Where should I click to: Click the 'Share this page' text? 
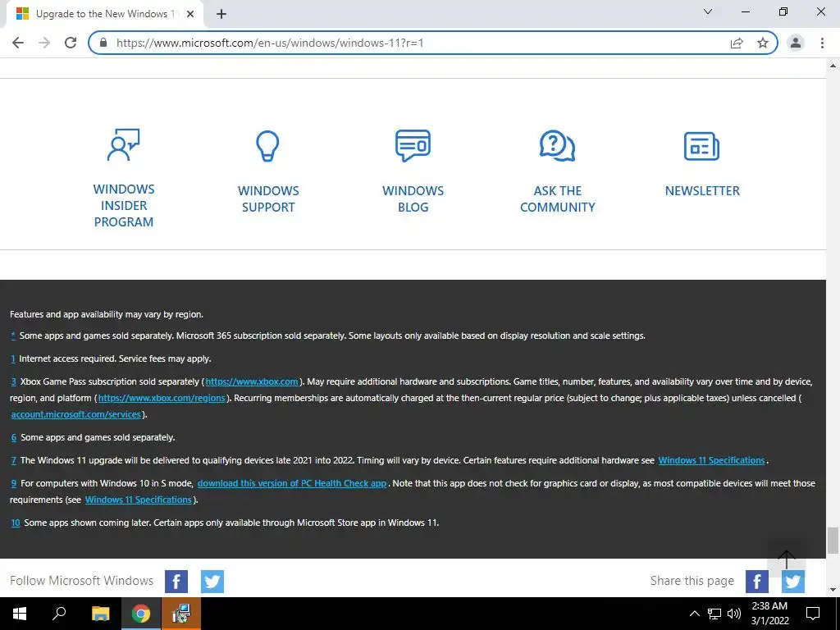click(x=692, y=581)
